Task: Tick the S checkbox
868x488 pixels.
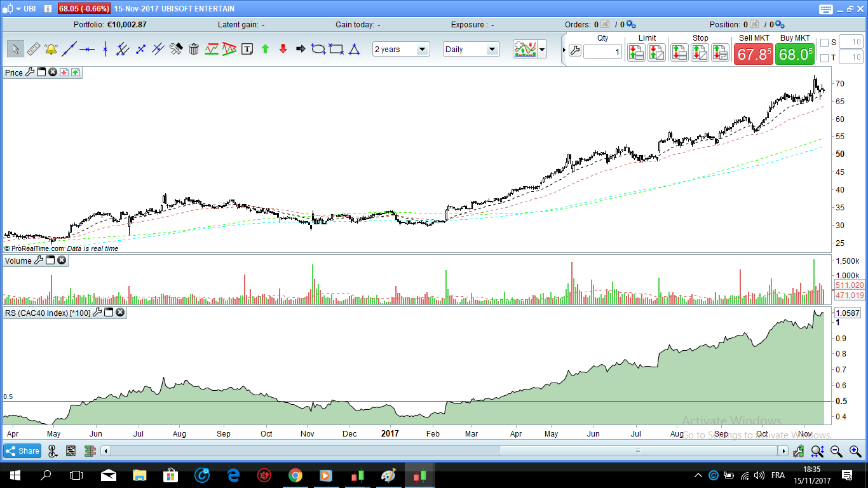Action: pyautogui.click(x=825, y=43)
